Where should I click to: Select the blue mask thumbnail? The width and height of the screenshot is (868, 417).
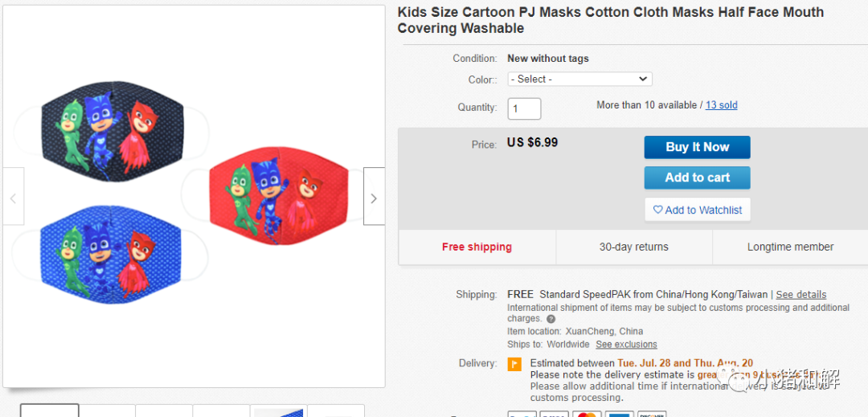click(278, 411)
